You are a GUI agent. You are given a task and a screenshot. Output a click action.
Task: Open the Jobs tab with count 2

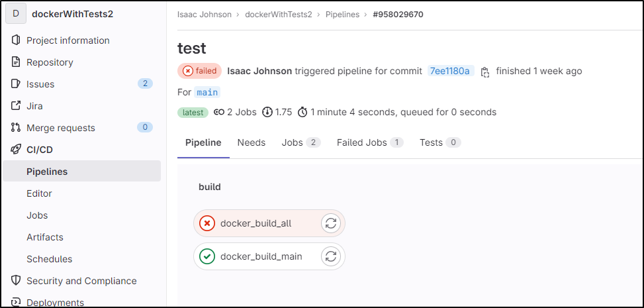(x=301, y=142)
